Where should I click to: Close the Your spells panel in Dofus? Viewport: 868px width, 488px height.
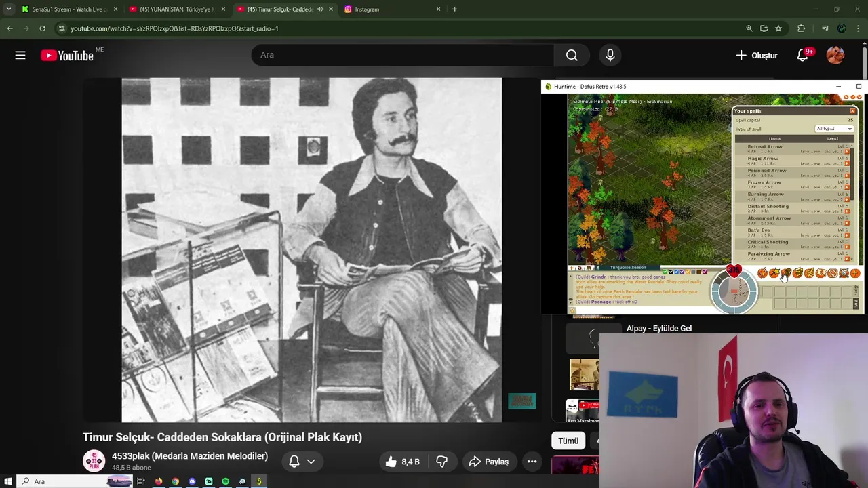[x=852, y=110]
